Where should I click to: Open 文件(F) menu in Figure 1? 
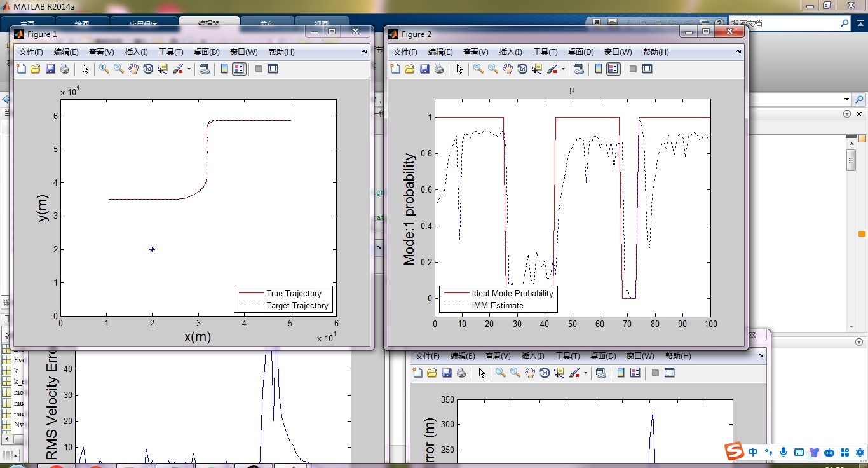(x=31, y=52)
